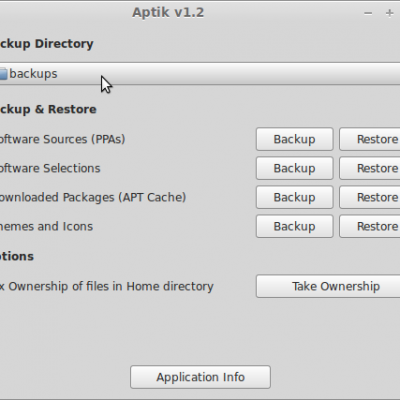
Task: Click Backup for Software Sources (PPAs)
Action: (x=295, y=139)
